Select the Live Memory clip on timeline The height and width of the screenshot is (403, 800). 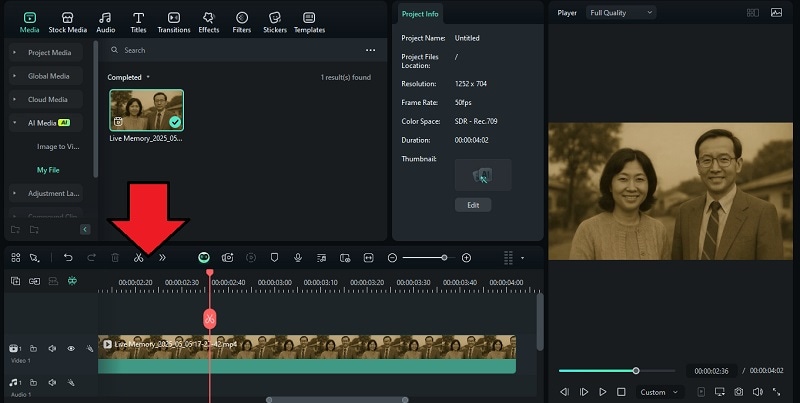coord(307,354)
